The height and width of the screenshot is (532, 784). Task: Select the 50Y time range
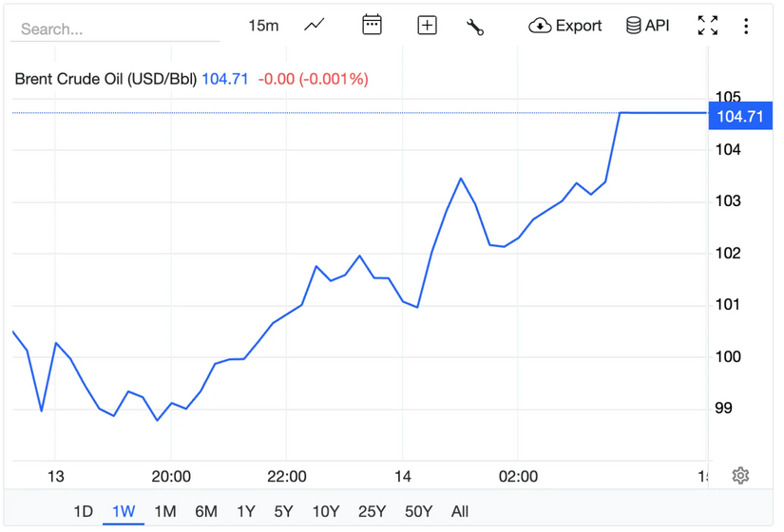pos(418,511)
